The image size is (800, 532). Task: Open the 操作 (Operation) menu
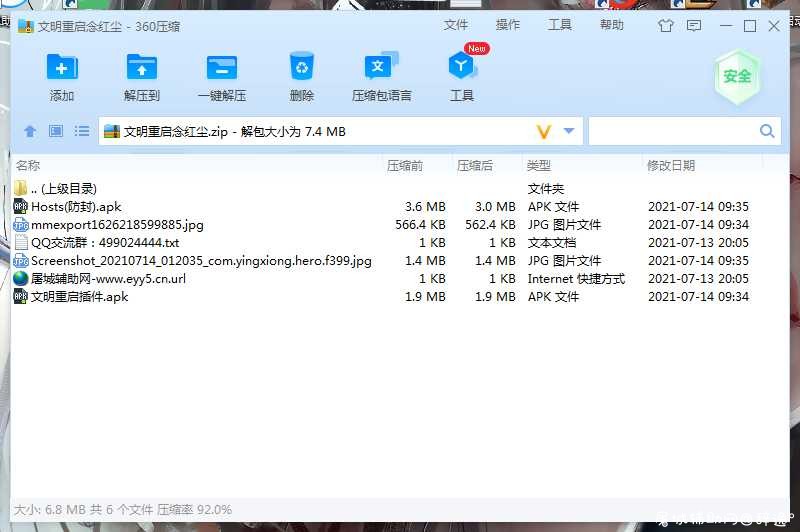508,24
